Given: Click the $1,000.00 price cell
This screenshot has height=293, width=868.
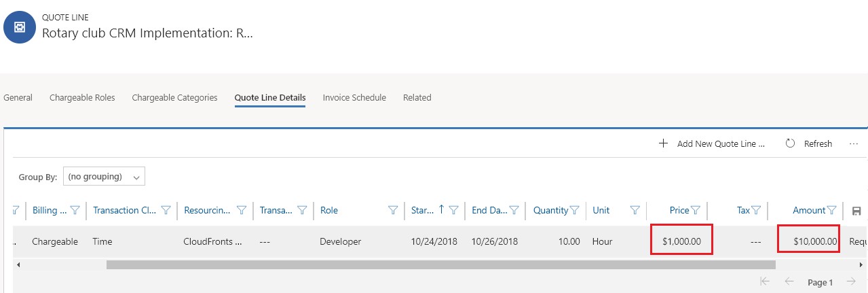Looking at the screenshot, I should pyautogui.click(x=682, y=241).
